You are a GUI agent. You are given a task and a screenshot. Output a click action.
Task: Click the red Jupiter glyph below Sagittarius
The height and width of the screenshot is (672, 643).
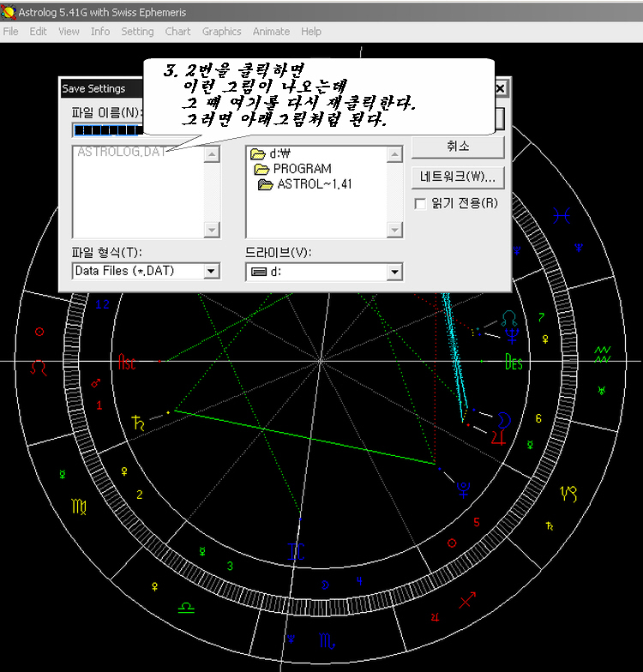tap(436, 617)
